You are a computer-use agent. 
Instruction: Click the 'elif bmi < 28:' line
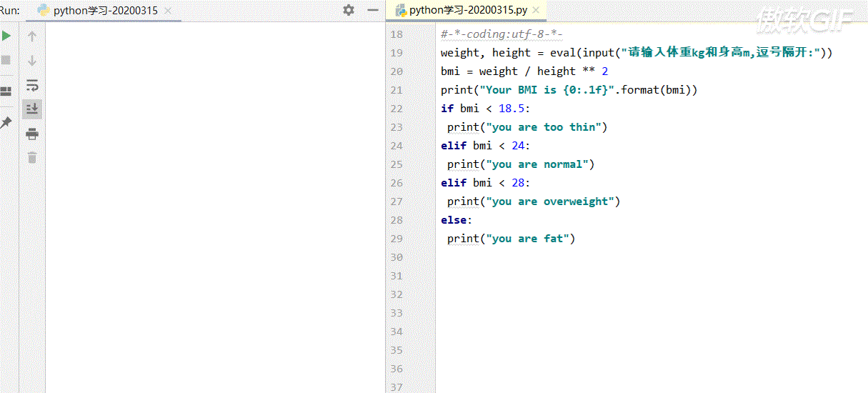coord(486,183)
